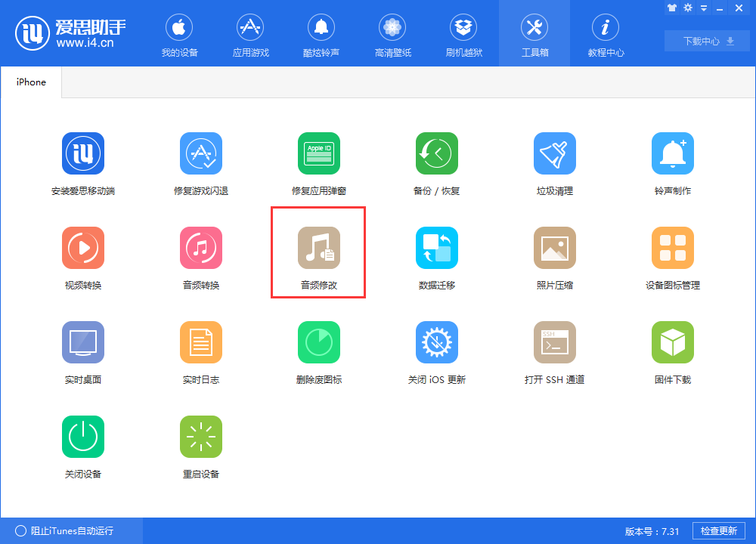Viewport: 756px width, 544px height.
Task: Open the 下载中心 download center
Action: click(706, 41)
